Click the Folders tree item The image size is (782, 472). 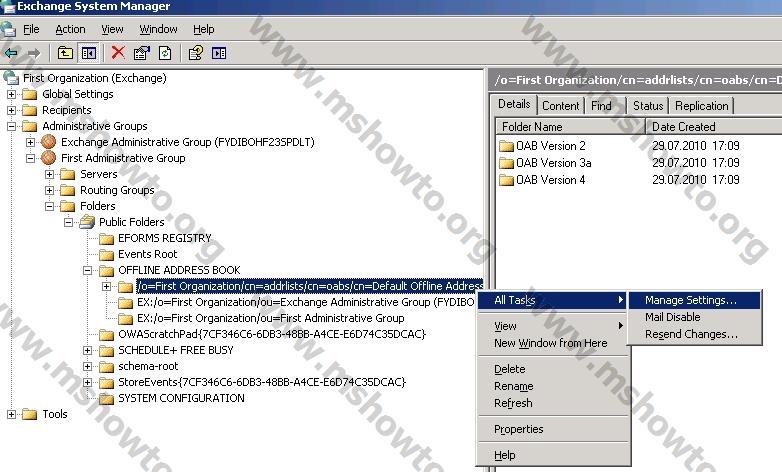(97, 206)
